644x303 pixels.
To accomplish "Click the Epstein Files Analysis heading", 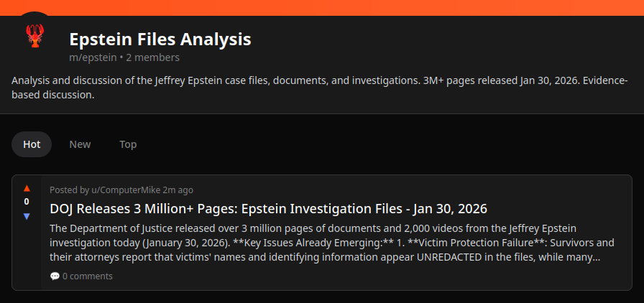I will pyautogui.click(x=160, y=39).
